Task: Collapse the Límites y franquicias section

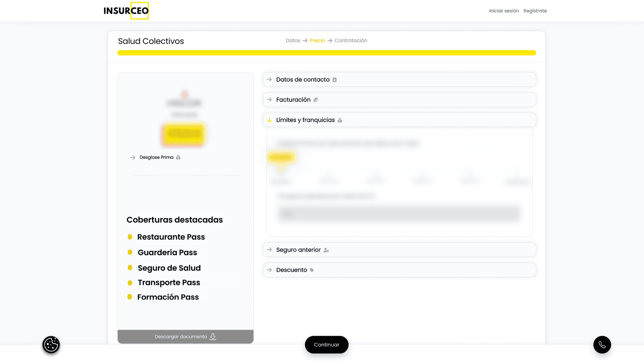Action: [305, 120]
